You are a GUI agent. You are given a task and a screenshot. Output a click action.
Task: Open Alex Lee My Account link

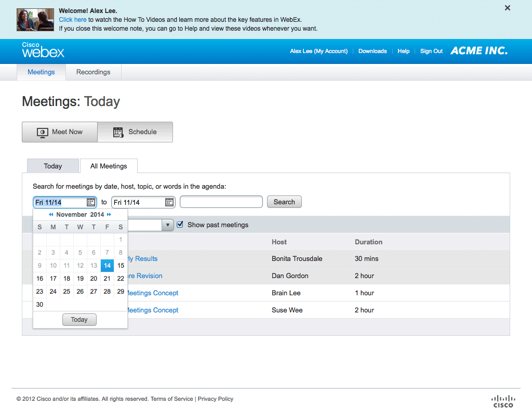tap(318, 51)
